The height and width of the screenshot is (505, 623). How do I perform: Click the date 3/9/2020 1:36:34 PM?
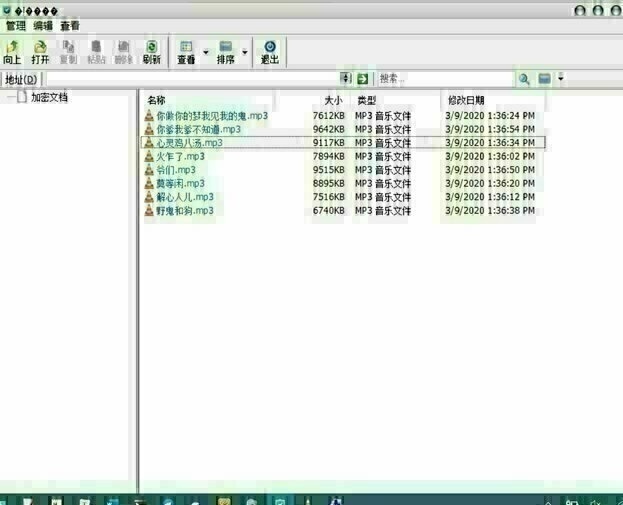[x=490, y=143]
